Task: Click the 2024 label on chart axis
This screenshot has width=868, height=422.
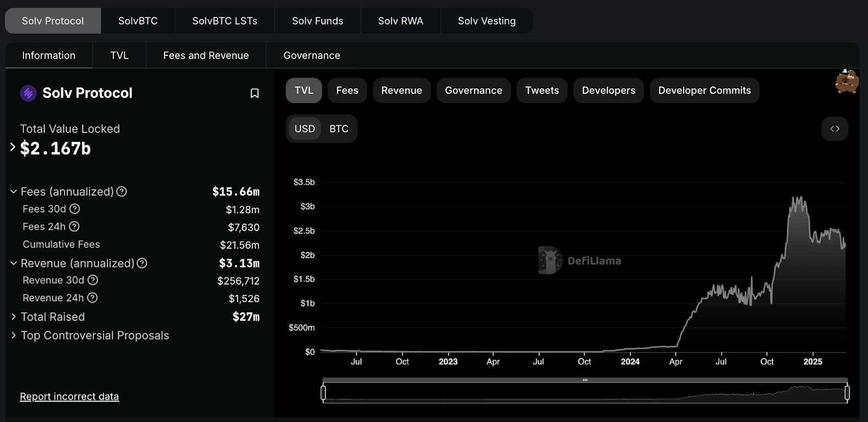Action: click(x=630, y=362)
